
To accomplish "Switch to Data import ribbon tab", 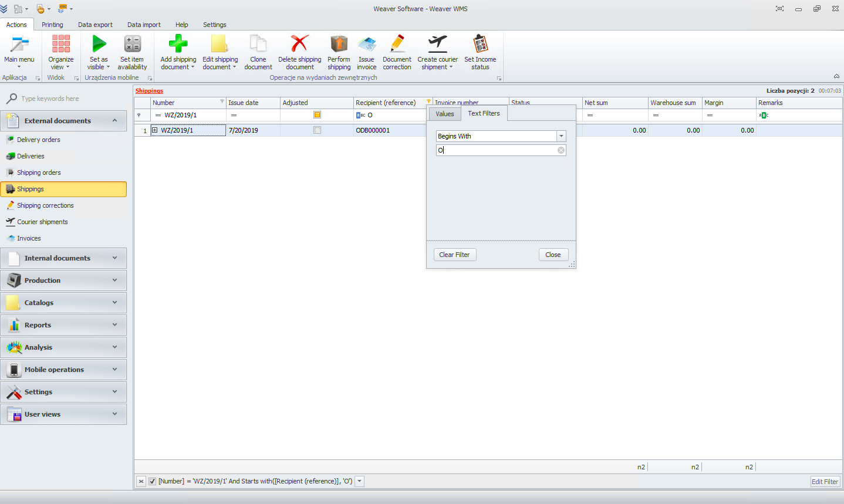I will tap(144, 25).
